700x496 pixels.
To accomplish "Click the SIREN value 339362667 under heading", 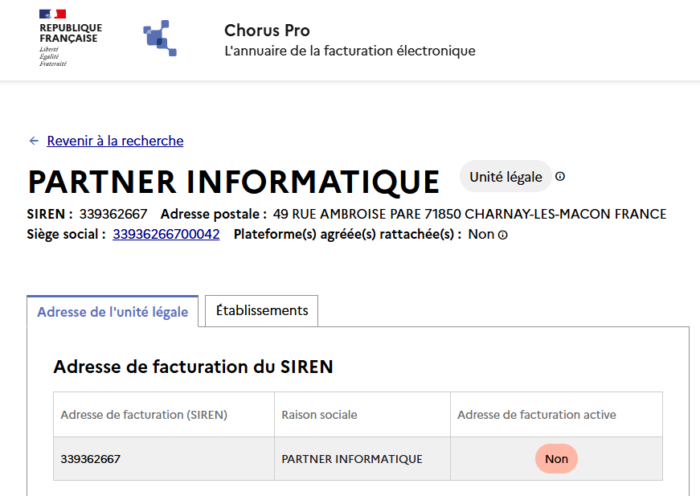I will [113, 214].
